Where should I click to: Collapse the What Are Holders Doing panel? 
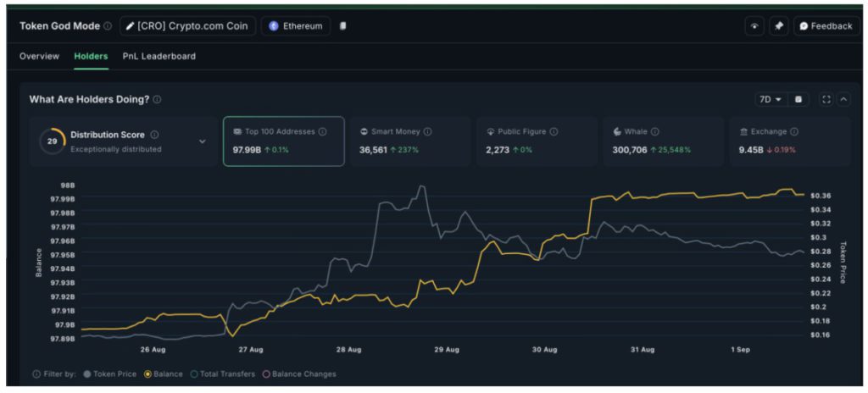click(x=843, y=99)
